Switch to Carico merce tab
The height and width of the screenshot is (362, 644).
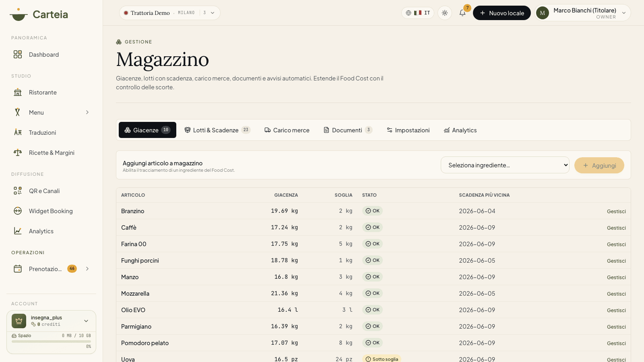click(x=287, y=130)
